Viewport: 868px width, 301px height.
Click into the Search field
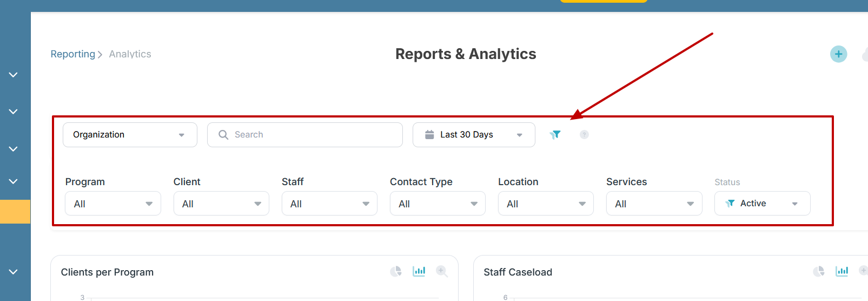point(305,135)
